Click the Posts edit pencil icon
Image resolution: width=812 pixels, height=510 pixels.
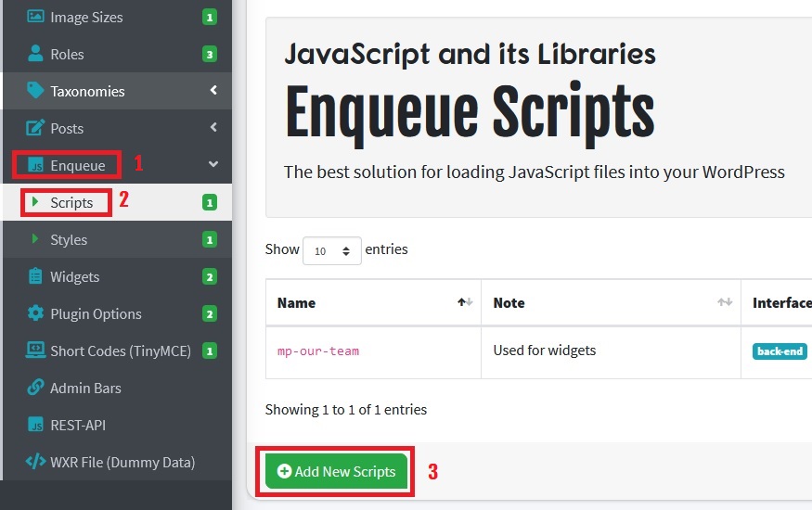35,128
